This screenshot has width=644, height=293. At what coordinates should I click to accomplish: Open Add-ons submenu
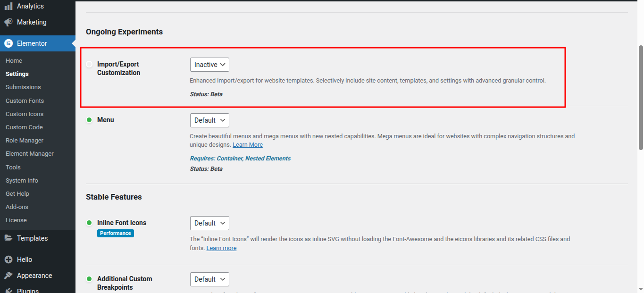17,207
